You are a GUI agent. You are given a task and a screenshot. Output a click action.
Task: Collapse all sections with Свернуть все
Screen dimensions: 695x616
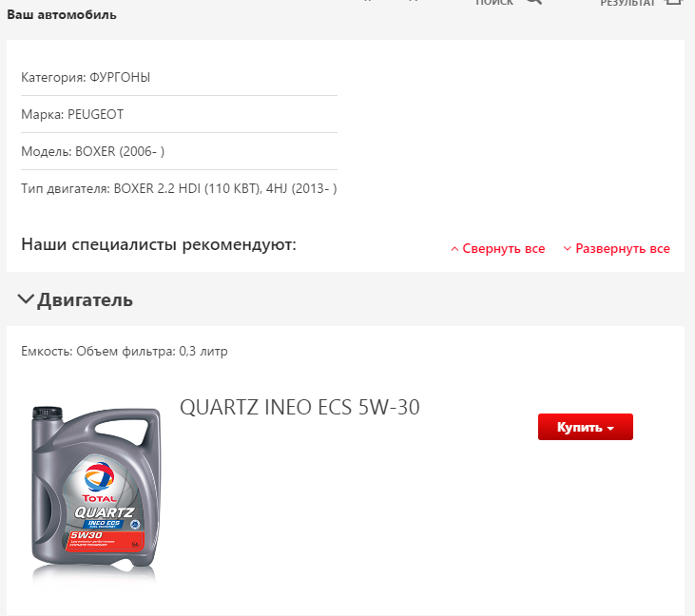pos(504,249)
